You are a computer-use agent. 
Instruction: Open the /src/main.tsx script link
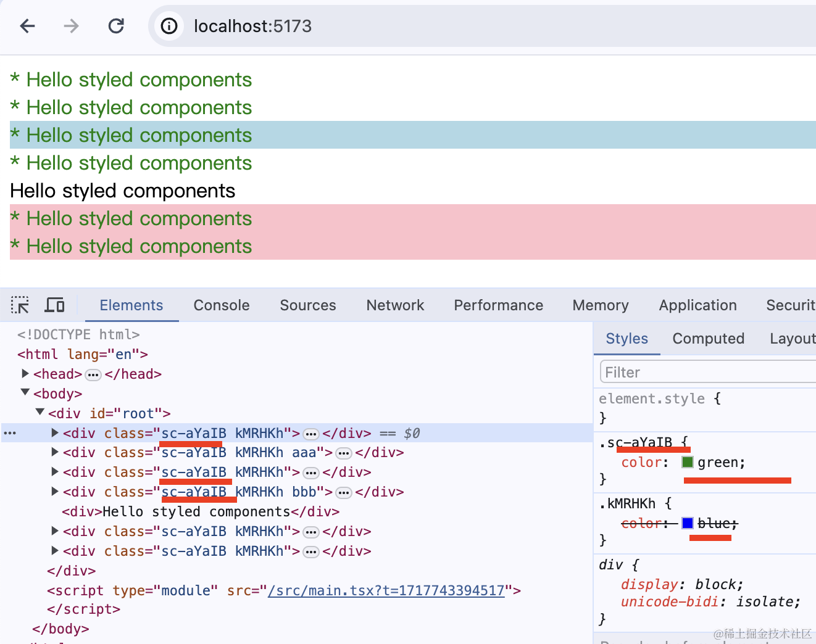386,590
